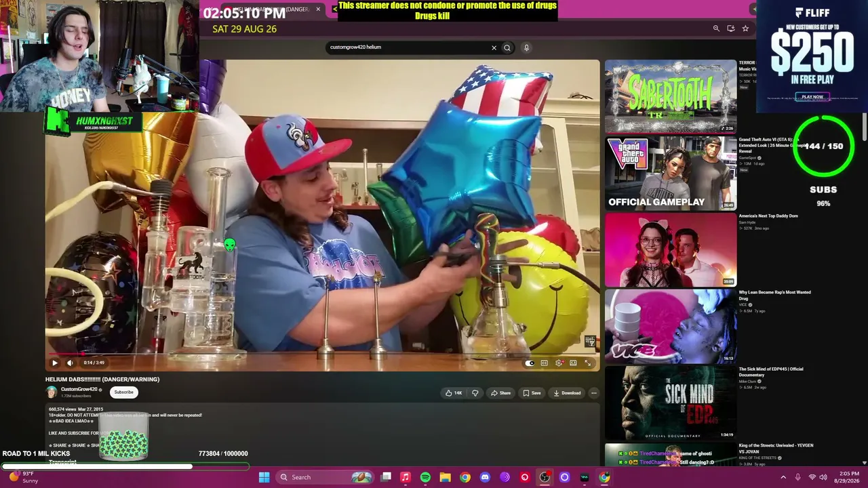Open the 'Why Lean Became Rap's Most Wanted Drug' title
The height and width of the screenshot is (488, 868).
click(x=774, y=296)
